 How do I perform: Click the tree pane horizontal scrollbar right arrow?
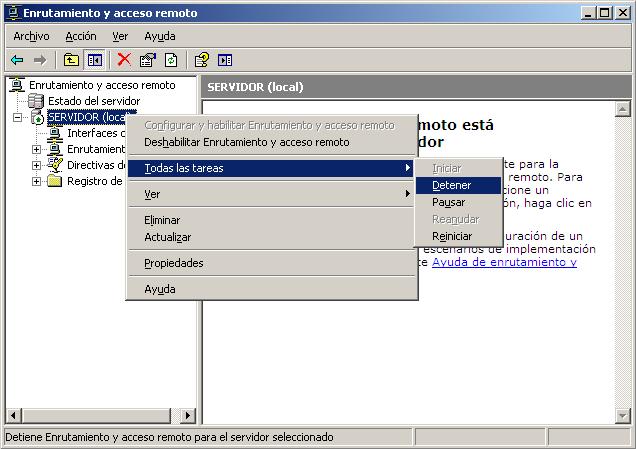tap(189, 415)
